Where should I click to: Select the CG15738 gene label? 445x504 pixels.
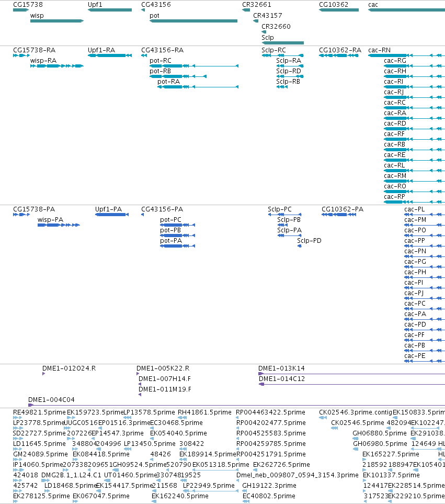(x=28, y=5)
